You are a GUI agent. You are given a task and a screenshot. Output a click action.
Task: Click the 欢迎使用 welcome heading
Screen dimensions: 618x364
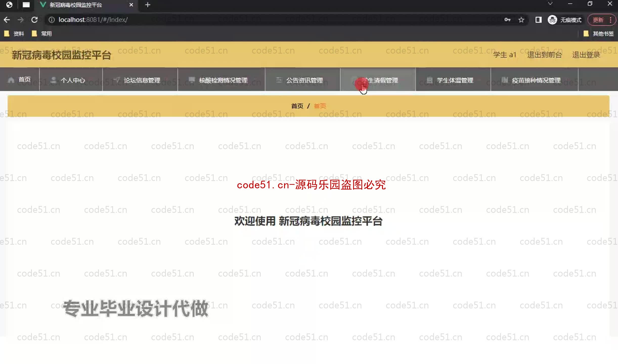308,221
